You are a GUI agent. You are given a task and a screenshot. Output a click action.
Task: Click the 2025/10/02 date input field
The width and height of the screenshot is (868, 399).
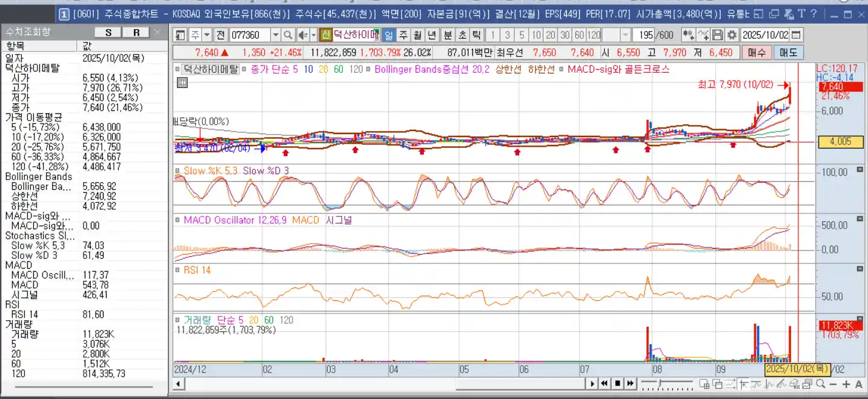[766, 35]
